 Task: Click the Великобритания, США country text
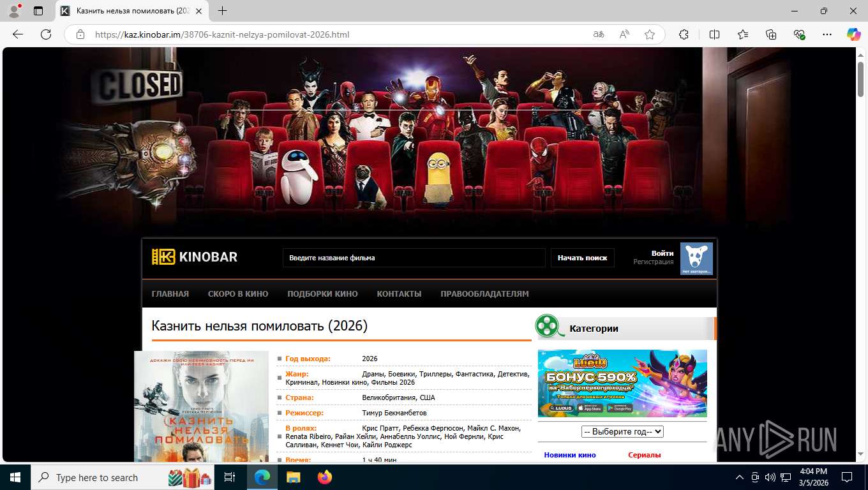pos(398,397)
